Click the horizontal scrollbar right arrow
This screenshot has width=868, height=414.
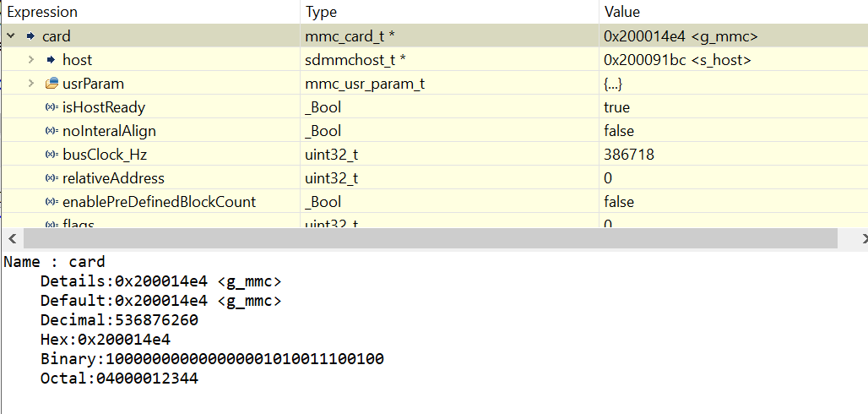(860, 240)
